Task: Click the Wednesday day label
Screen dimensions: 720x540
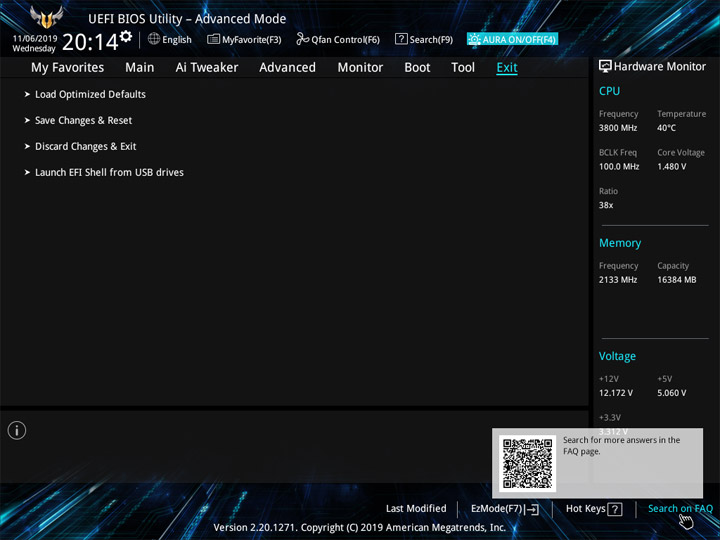Action: pos(34,48)
